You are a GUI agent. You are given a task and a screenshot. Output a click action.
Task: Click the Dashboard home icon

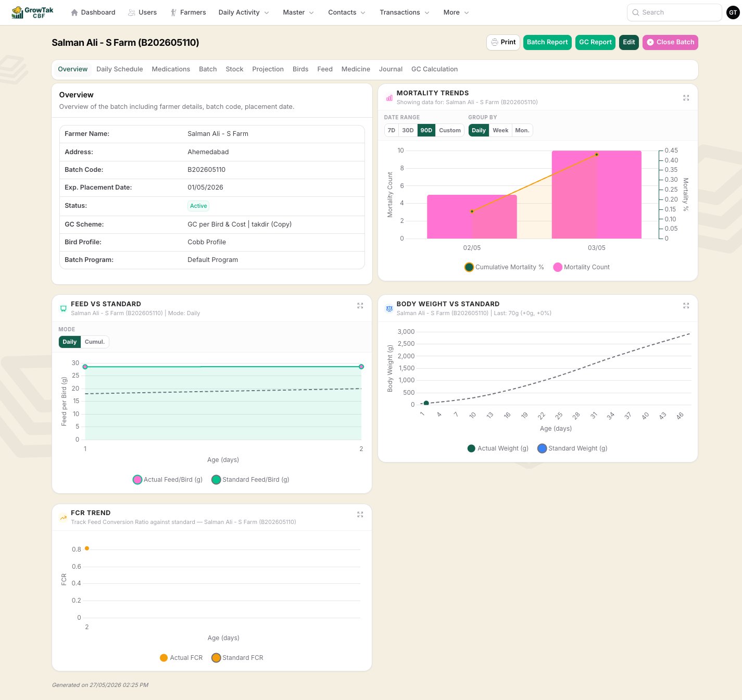point(74,12)
